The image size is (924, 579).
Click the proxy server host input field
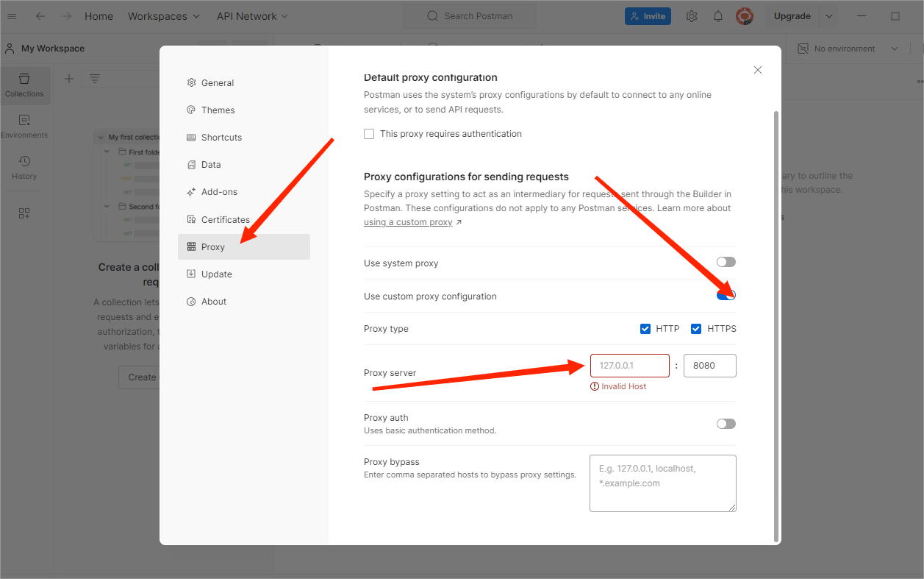pos(629,366)
